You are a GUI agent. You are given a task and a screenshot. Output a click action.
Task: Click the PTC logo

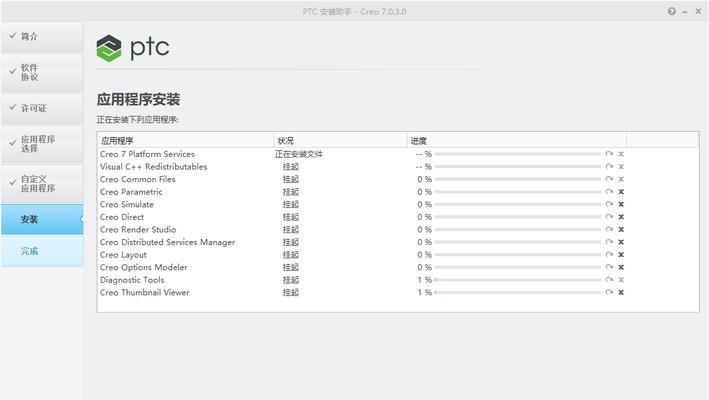(133, 48)
